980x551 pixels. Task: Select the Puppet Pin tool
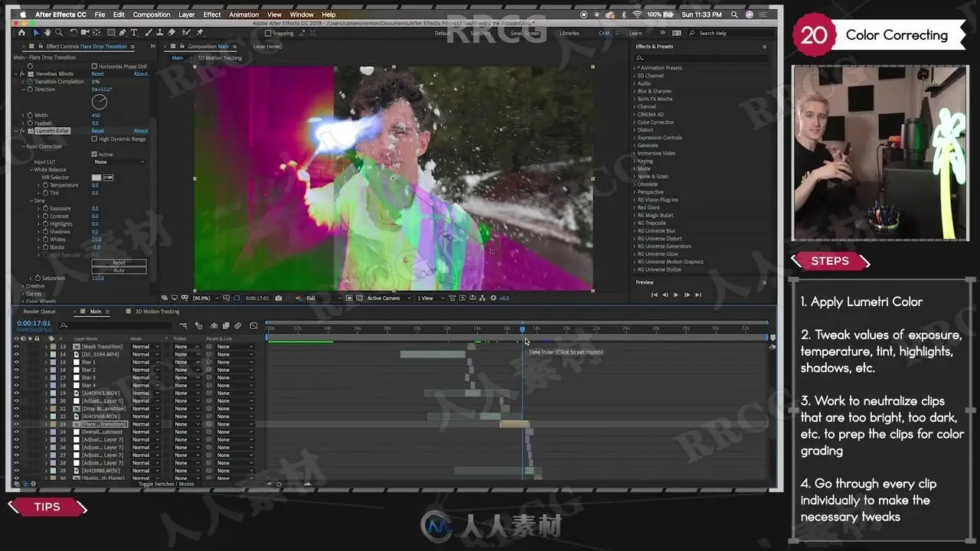click(200, 33)
